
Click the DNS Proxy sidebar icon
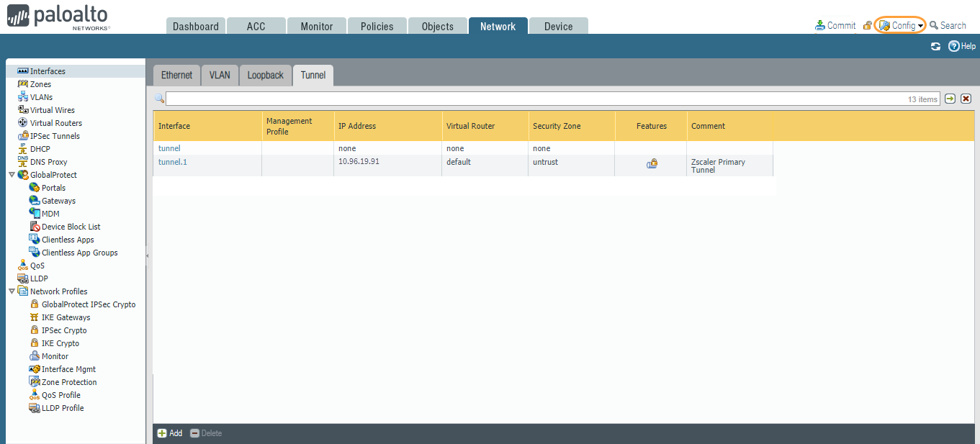point(22,162)
